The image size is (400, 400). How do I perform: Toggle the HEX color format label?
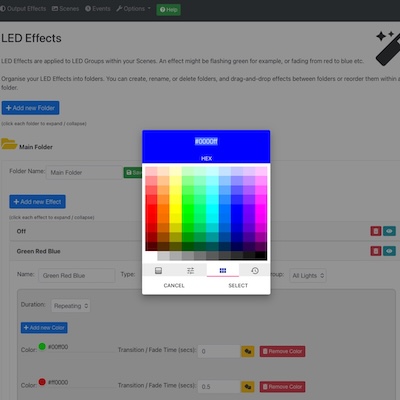click(x=206, y=158)
